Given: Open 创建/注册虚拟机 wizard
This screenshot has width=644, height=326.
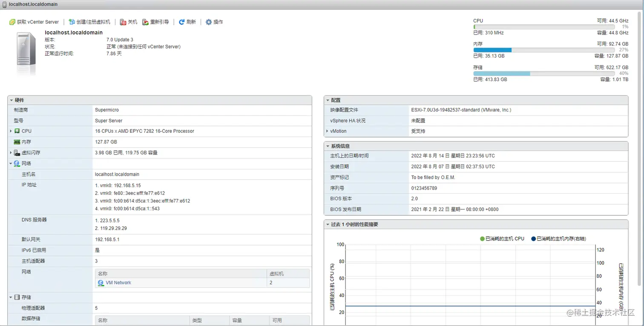Looking at the screenshot, I should tap(89, 22).
